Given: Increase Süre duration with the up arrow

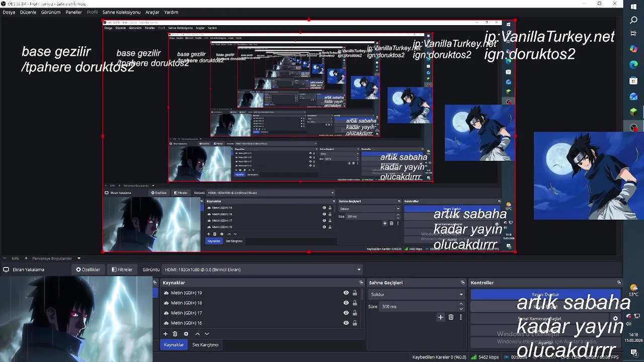Looking at the screenshot, I should pos(461,304).
